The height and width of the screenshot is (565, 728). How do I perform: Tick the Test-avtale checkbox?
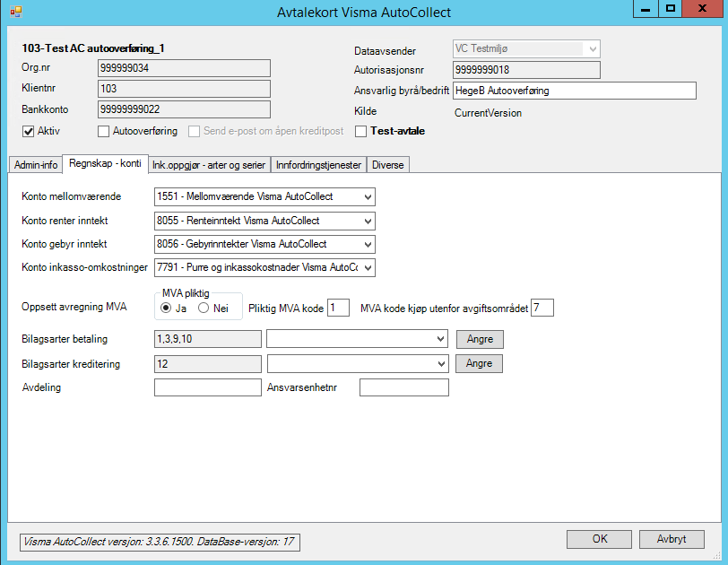(x=360, y=131)
